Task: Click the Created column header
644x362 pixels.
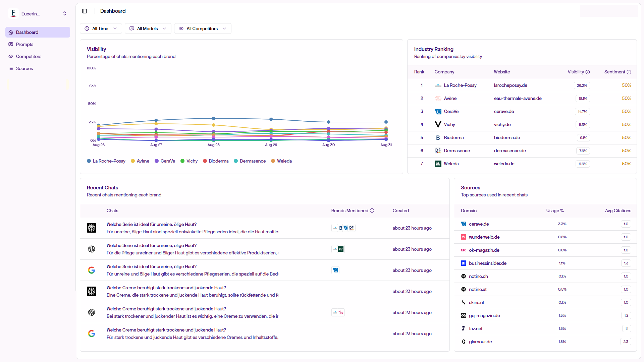Action: pyautogui.click(x=401, y=210)
